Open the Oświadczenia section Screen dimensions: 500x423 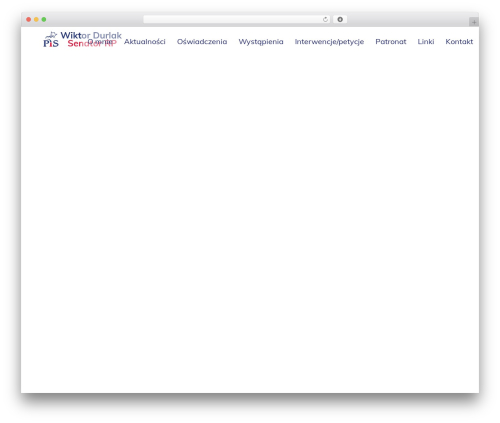[x=202, y=42]
